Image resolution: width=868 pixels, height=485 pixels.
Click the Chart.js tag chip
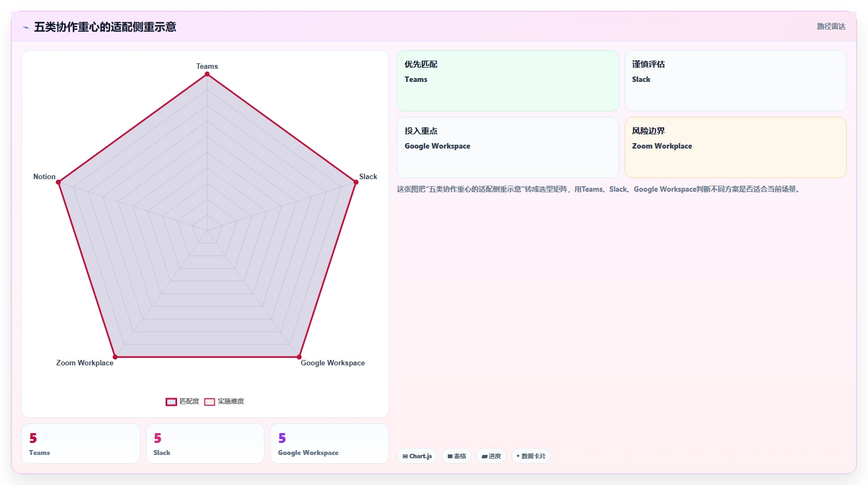pos(417,456)
